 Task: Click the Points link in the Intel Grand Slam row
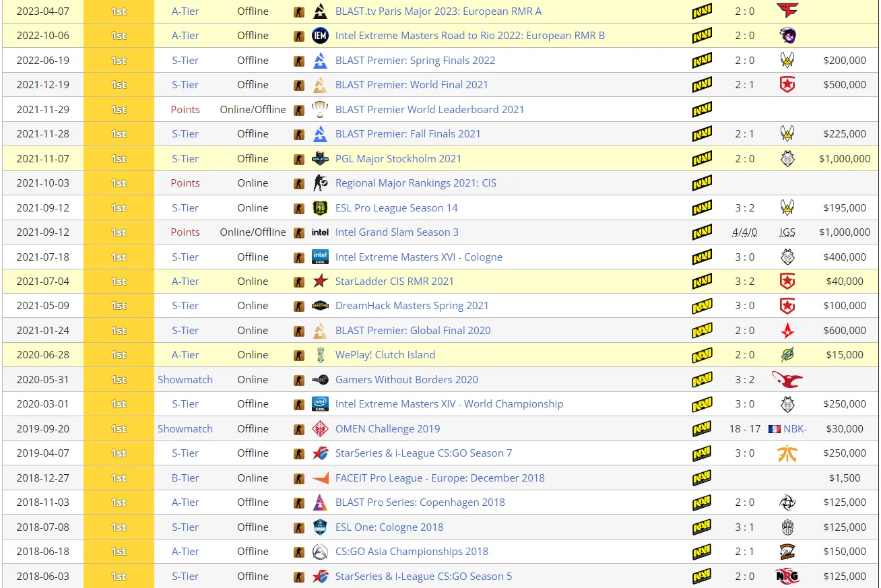click(185, 232)
